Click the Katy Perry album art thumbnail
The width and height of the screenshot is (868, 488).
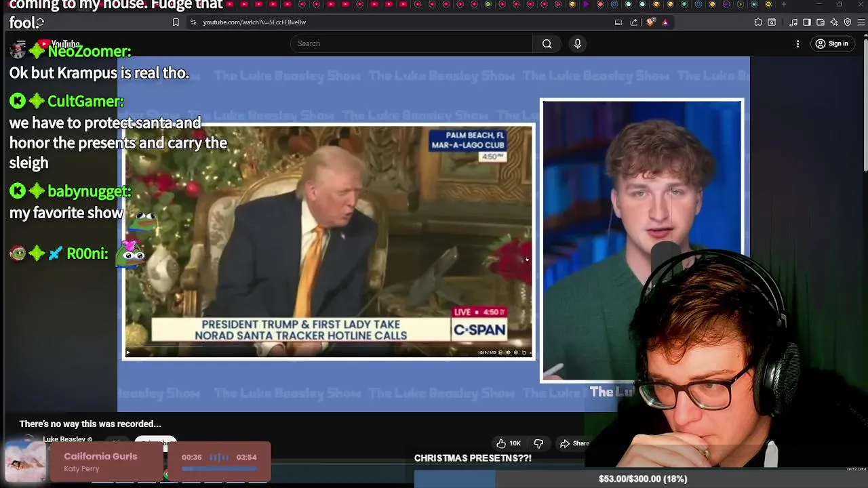[x=26, y=460]
